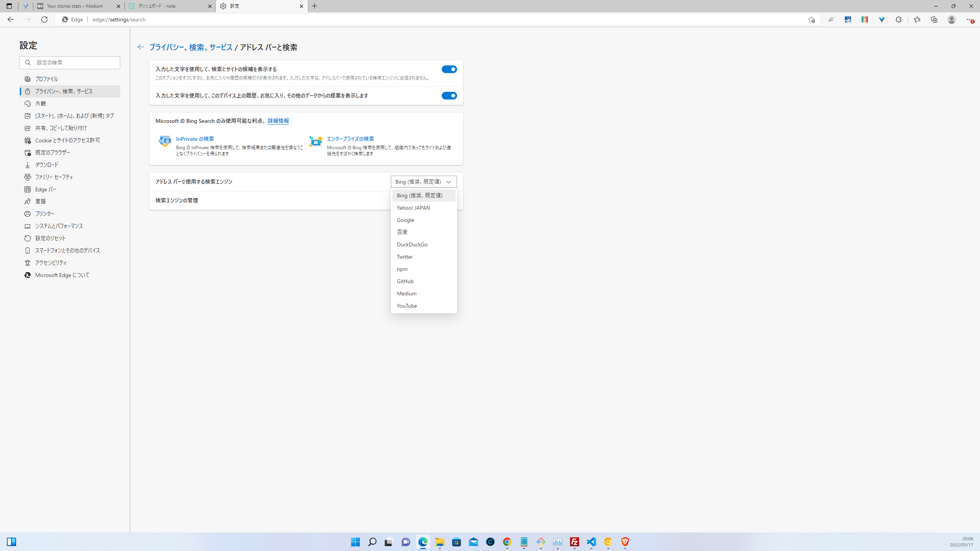Close the Medium stories stats tab
Image resolution: width=980 pixels, height=551 pixels.
coord(118,6)
